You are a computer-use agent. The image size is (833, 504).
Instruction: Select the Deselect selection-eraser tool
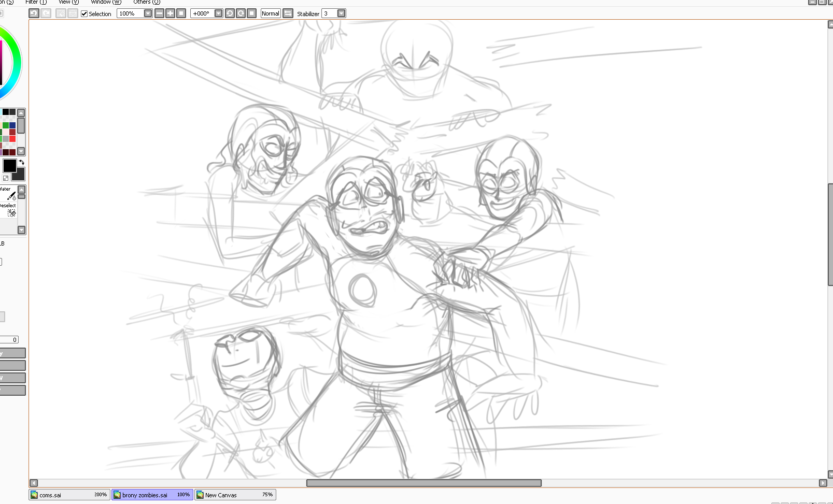point(11,213)
